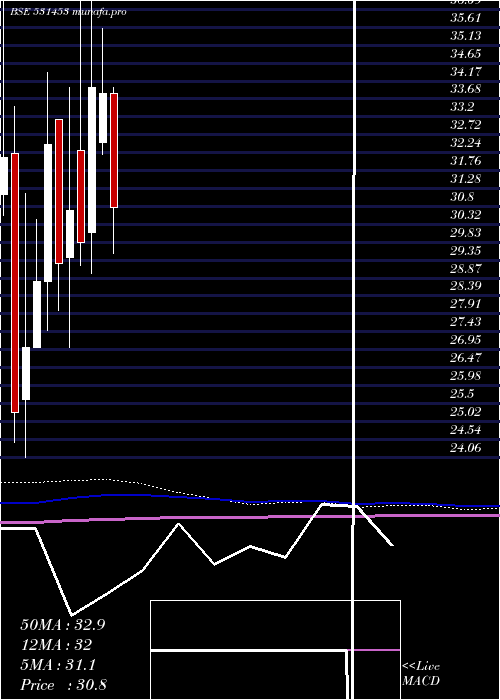Click the 30.32 price axis label
Viewport: 500px width, 700px height.
click(466, 215)
